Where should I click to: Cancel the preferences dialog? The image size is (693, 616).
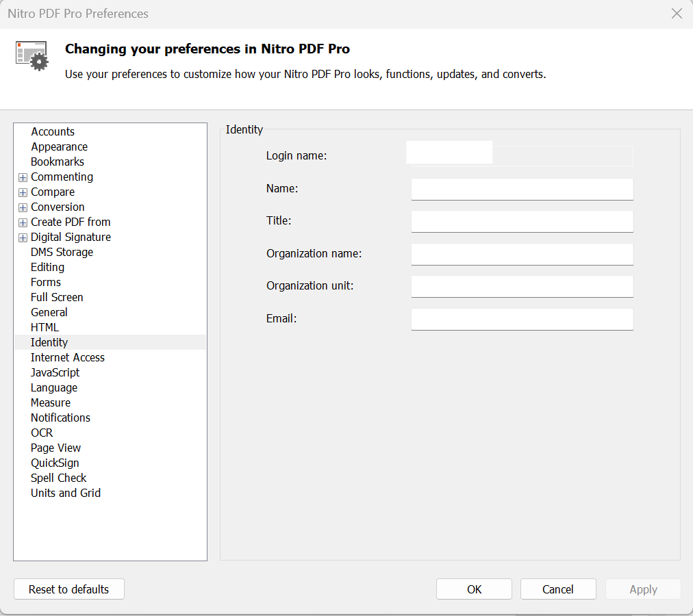558,589
